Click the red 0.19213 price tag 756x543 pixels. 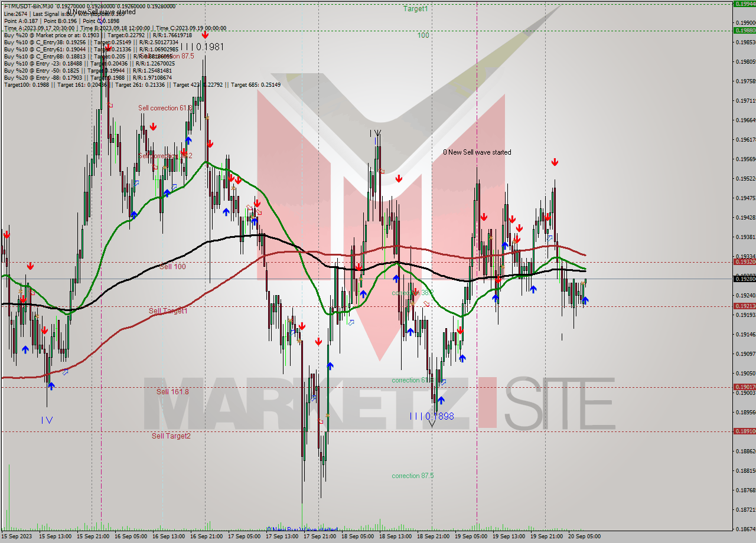744,306
